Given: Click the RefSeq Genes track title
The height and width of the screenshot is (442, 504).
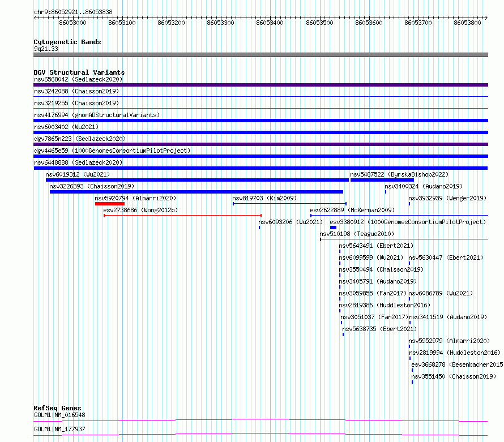Looking at the screenshot, I should pyautogui.click(x=57, y=408).
